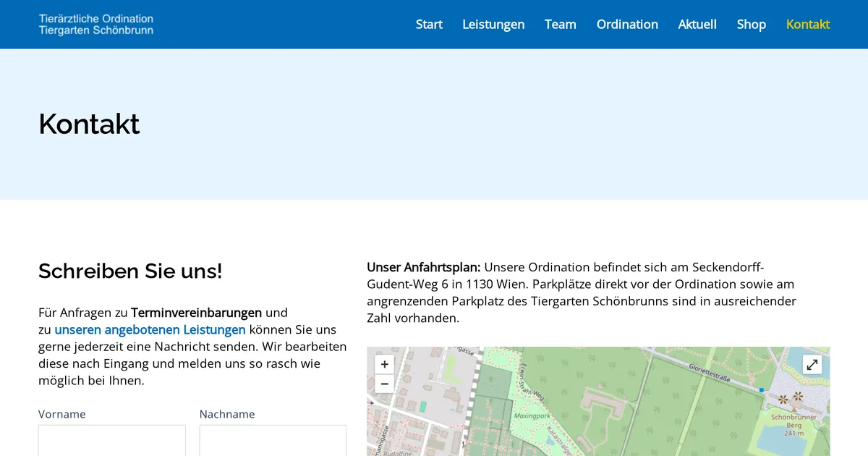This screenshot has width=868, height=456.
Task: Select the Kontakt menu item
Action: tap(807, 25)
